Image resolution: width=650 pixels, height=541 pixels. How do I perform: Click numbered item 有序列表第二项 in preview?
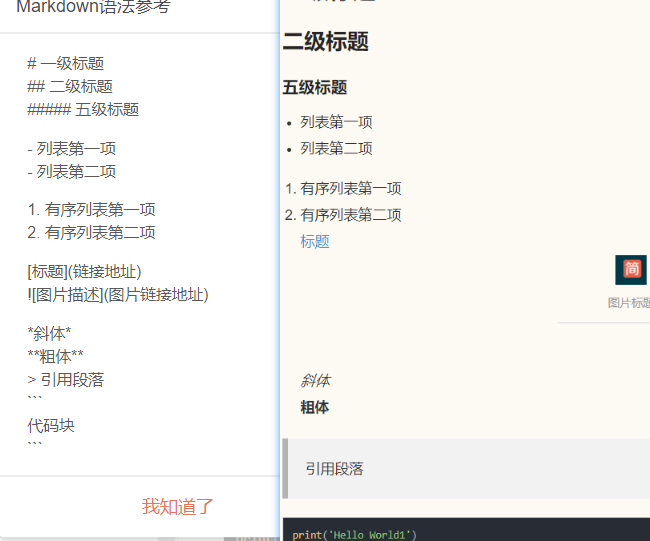(x=351, y=215)
